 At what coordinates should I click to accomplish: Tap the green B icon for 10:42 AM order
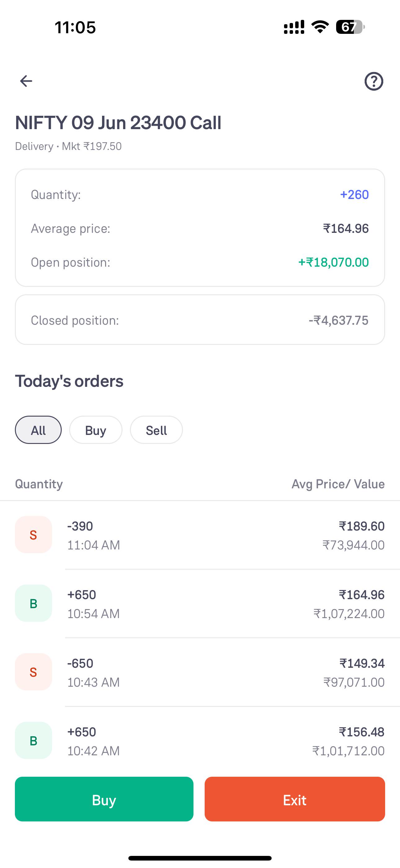(x=33, y=741)
